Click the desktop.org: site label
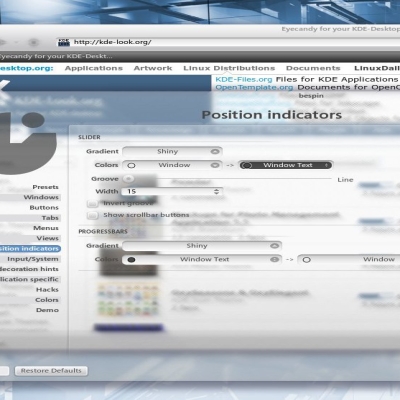The width and height of the screenshot is (400, 400). tap(27, 68)
